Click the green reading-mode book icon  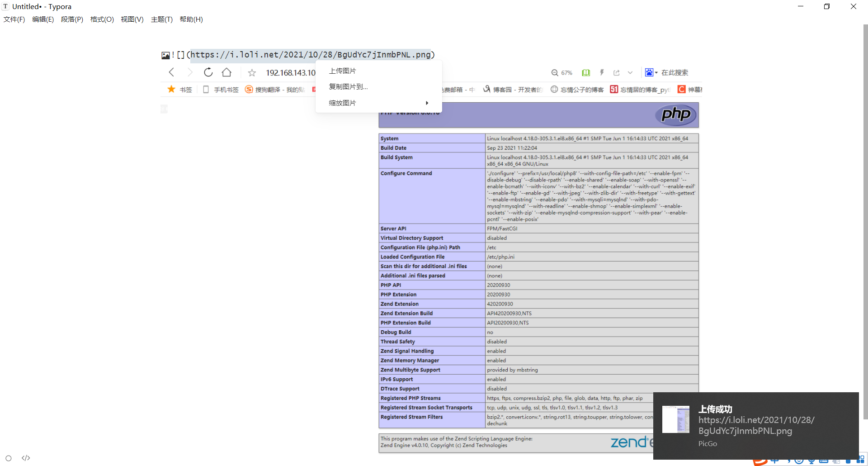click(x=586, y=72)
